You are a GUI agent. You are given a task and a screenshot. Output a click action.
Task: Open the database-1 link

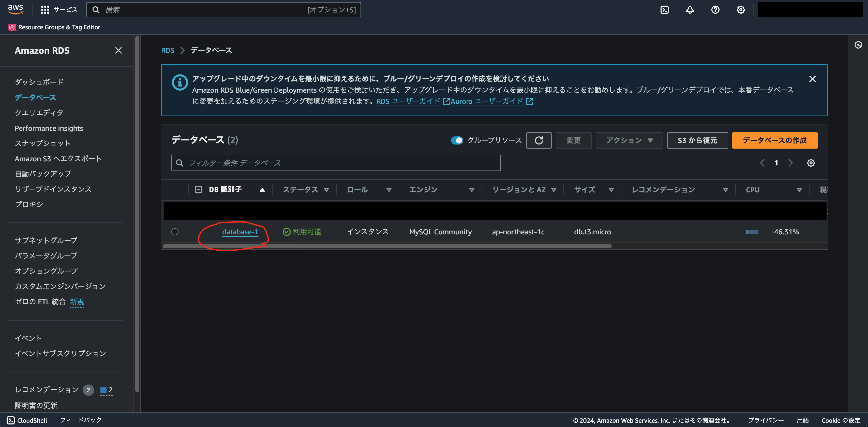click(240, 232)
